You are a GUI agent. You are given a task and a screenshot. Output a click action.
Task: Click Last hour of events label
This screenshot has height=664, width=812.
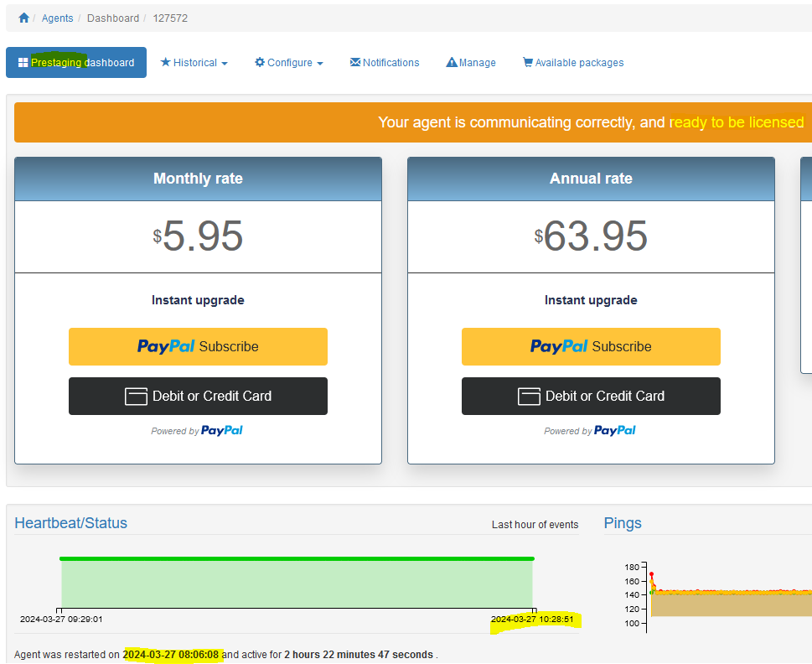535,525
